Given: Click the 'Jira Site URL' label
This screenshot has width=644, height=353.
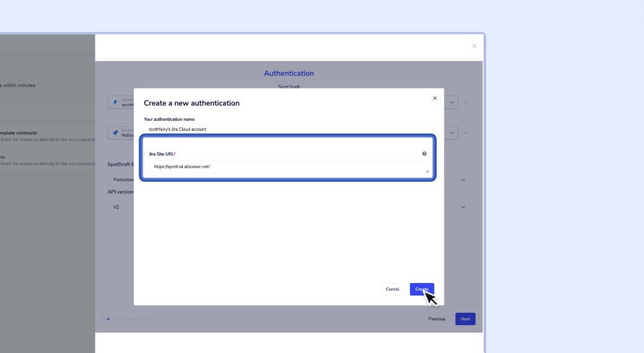Looking at the screenshot, I should point(162,154).
